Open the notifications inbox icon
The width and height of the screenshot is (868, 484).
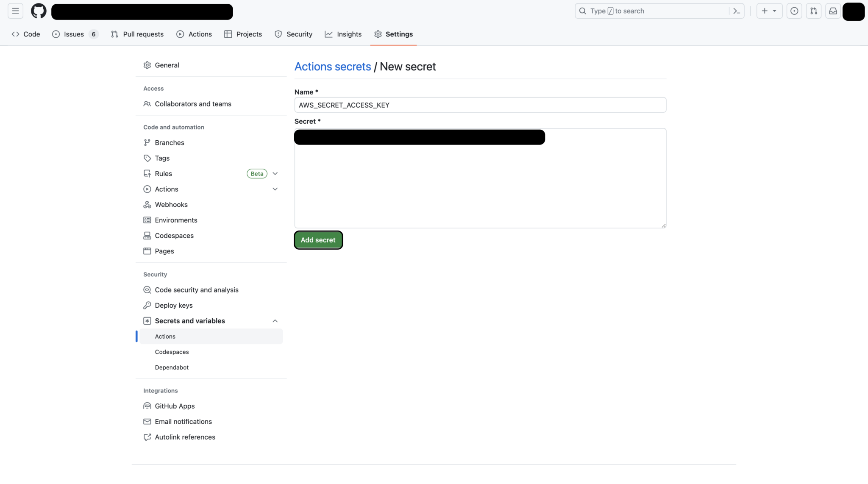tap(833, 11)
